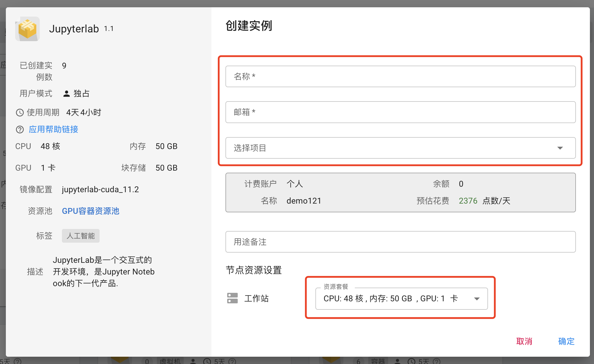Screen dimensions: 594x364
Task: Click the user icon beside 独占
Action: [x=67, y=94]
